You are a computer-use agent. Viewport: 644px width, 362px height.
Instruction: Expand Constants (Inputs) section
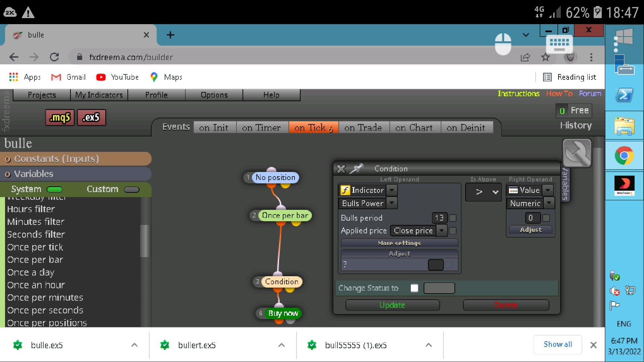[x=76, y=159]
